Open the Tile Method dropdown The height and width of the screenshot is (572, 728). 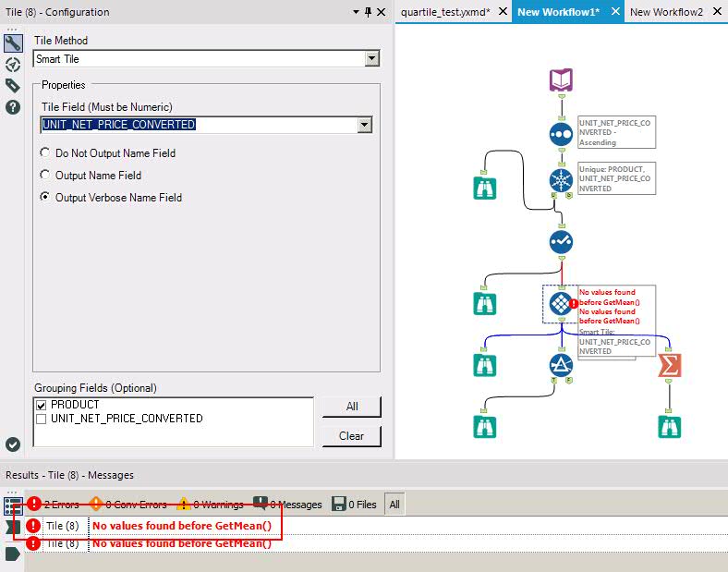pos(371,58)
